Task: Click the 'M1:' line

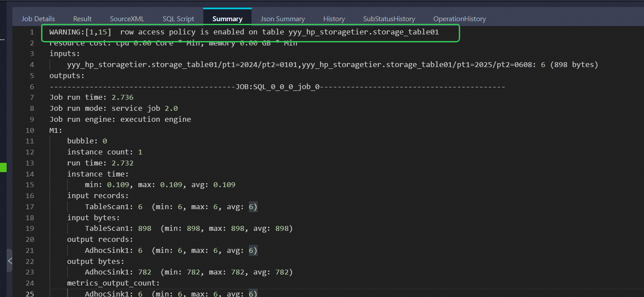Action: click(x=56, y=130)
